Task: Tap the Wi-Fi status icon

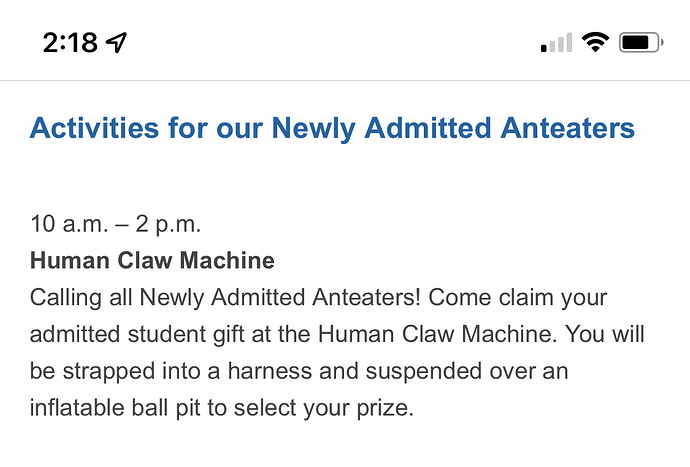Action: (595, 42)
